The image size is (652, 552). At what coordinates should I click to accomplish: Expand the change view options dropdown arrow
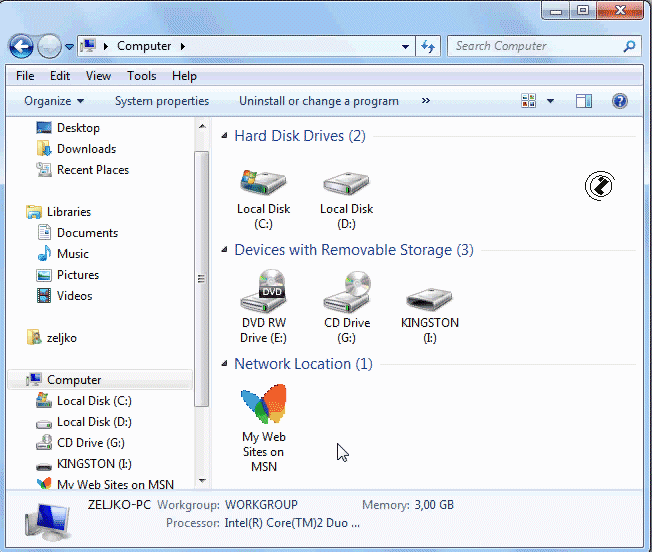click(x=550, y=101)
